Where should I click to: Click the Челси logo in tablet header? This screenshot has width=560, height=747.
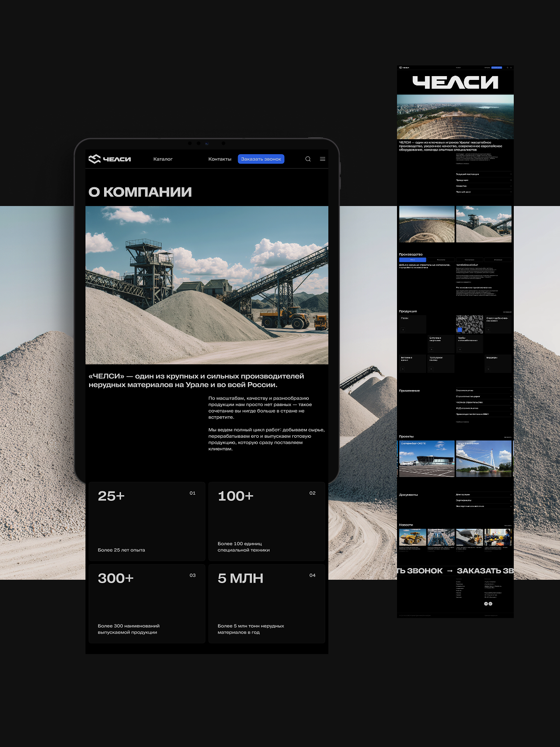pyautogui.click(x=110, y=159)
